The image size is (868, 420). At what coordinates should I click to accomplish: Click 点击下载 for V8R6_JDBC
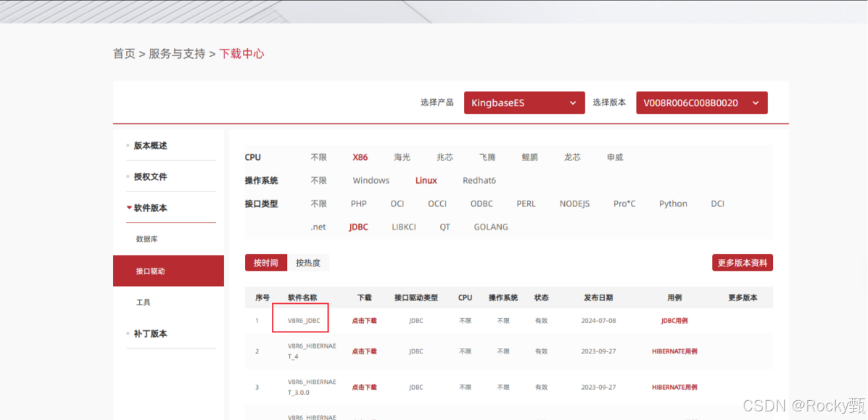364,321
